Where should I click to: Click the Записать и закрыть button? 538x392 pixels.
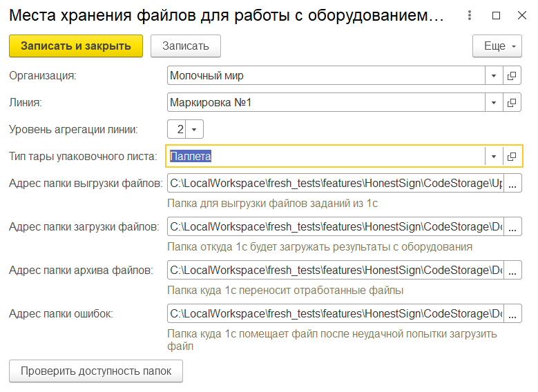(x=76, y=46)
